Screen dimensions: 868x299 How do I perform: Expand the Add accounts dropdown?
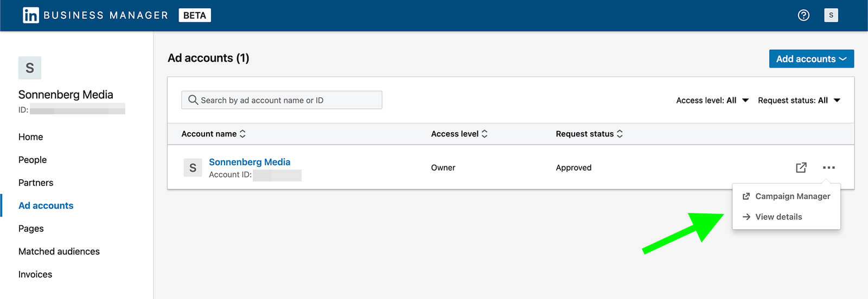[811, 59]
